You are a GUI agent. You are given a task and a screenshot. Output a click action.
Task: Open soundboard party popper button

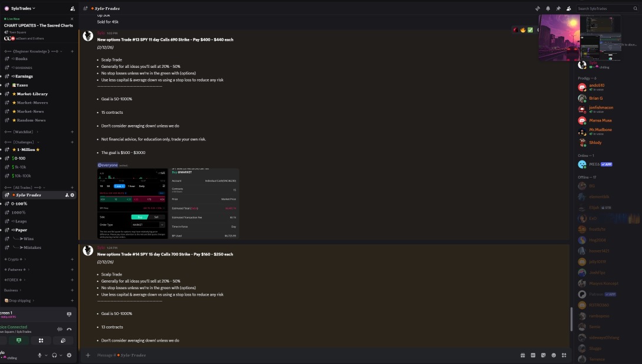coord(63,340)
